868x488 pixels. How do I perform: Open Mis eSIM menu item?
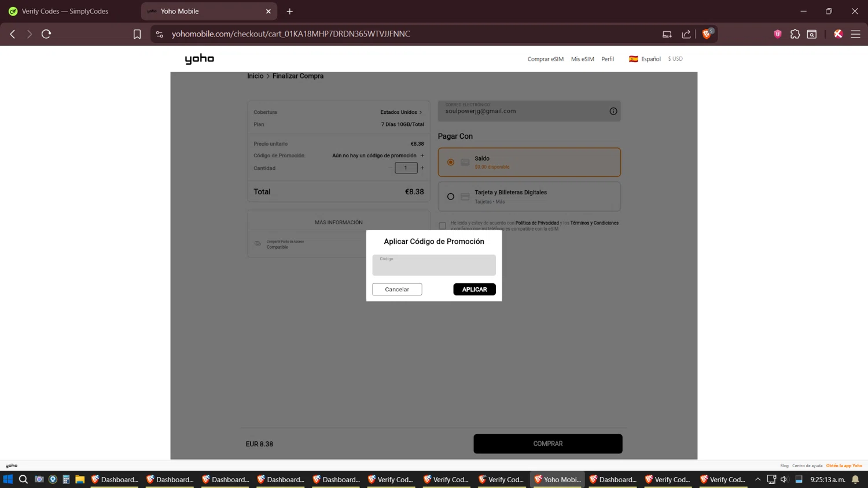[x=582, y=59]
